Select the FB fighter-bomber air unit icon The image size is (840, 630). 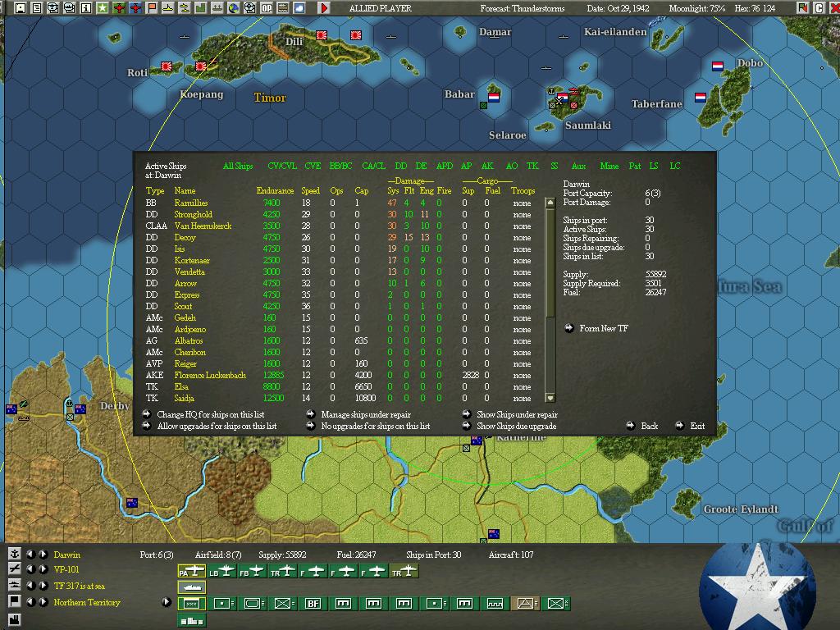[x=253, y=572]
